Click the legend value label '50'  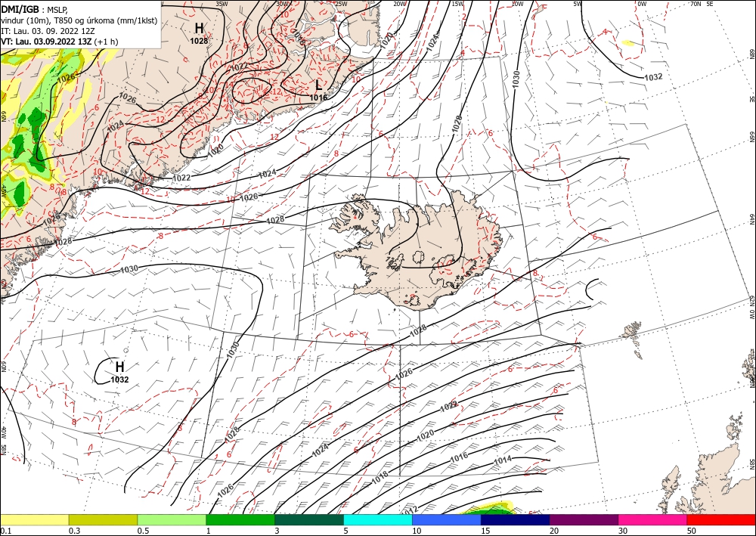[x=692, y=531]
